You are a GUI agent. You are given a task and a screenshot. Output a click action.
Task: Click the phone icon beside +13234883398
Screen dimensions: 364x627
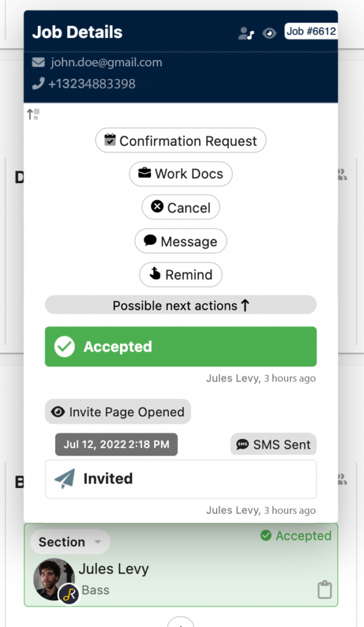click(38, 83)
